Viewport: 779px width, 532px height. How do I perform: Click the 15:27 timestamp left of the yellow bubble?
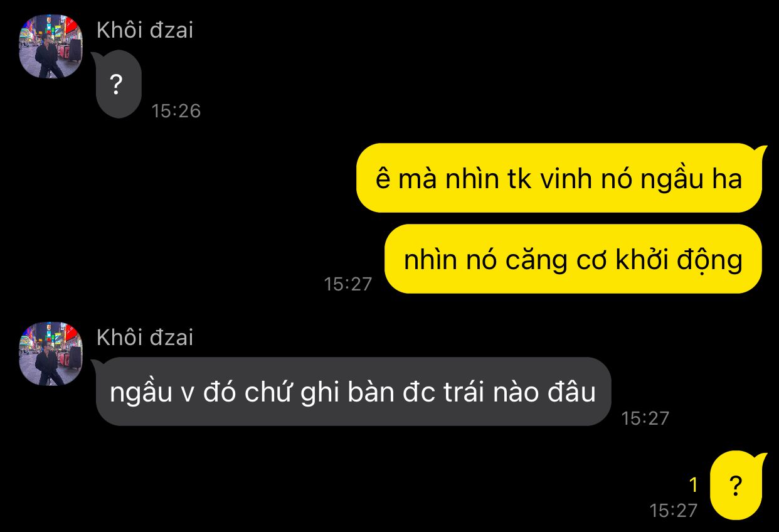(x=348, y=284)
